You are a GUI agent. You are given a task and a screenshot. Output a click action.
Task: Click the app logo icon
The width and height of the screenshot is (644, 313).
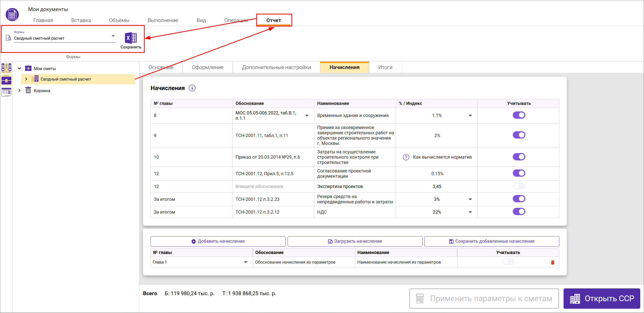pyautogui.click(x=12, y=15)
